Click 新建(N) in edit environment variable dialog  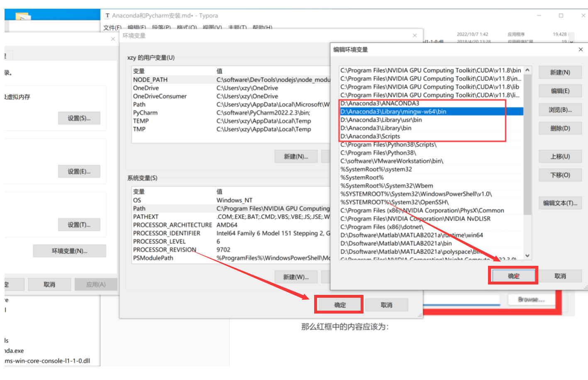[560, 72]
